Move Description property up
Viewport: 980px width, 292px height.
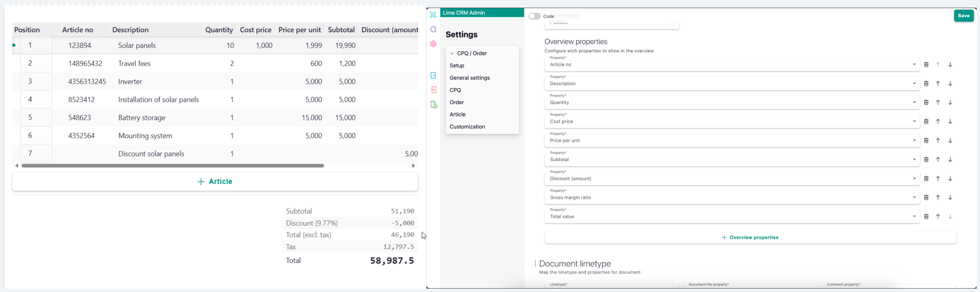click(x=938, y=84)
